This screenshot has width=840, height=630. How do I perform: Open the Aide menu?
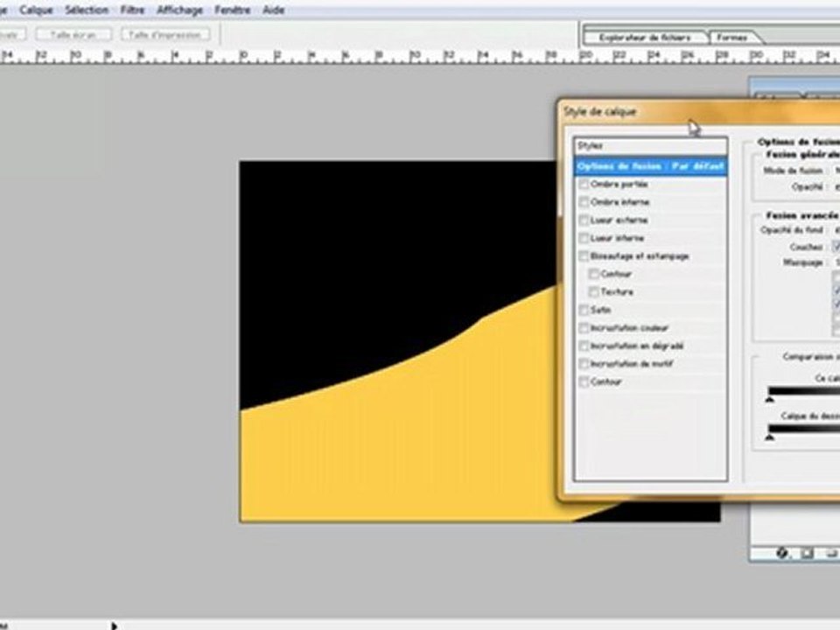(x=273, y=10)
